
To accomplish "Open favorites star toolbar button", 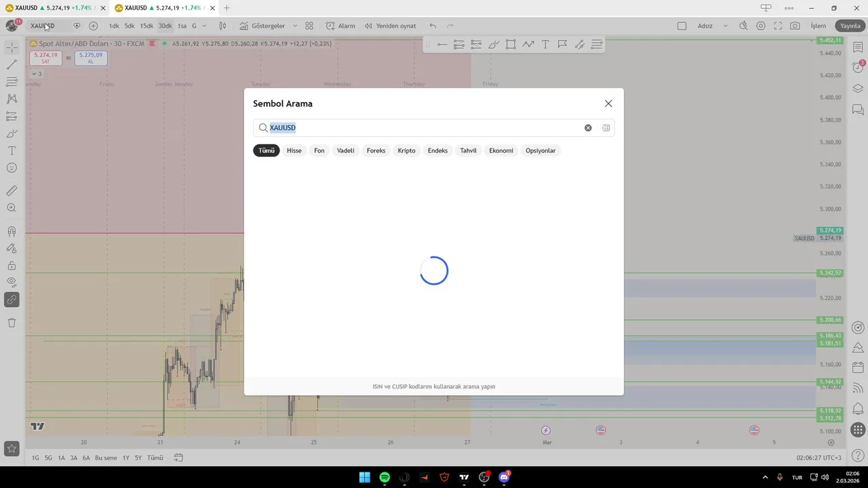I will point(12,448).
